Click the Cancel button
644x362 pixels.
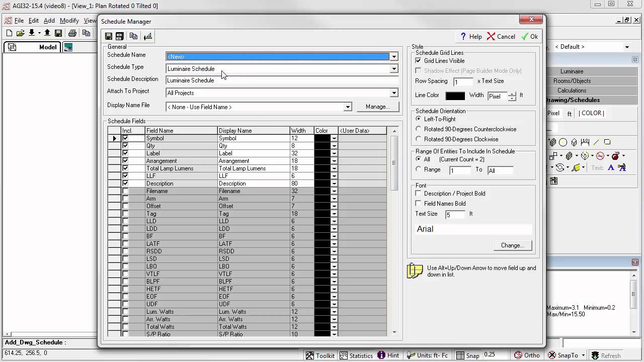[501, 37]
